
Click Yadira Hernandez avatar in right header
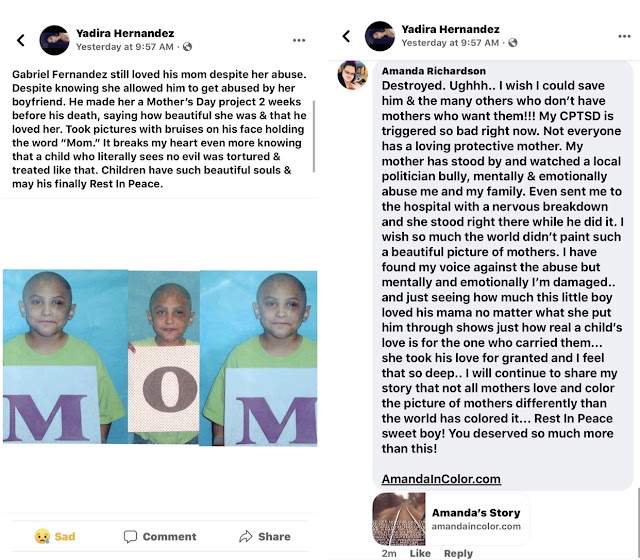coord(380,36)
